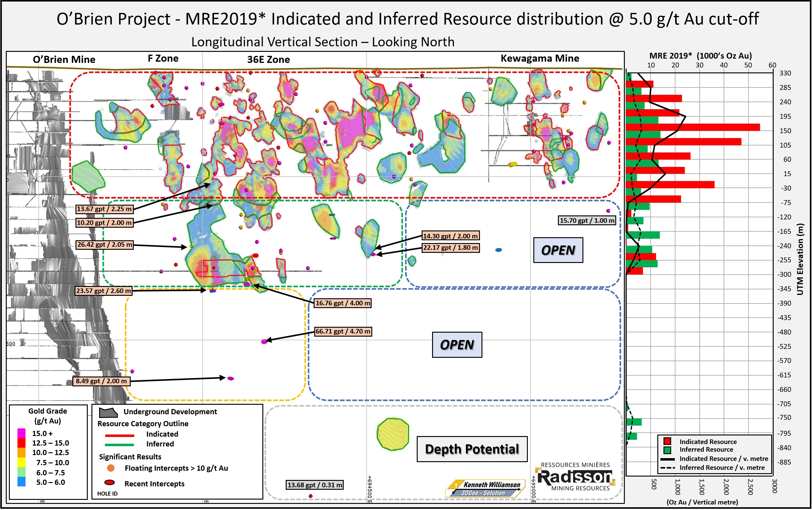Click the 16.76 gpt / 4.00 m label

point(342,303)
